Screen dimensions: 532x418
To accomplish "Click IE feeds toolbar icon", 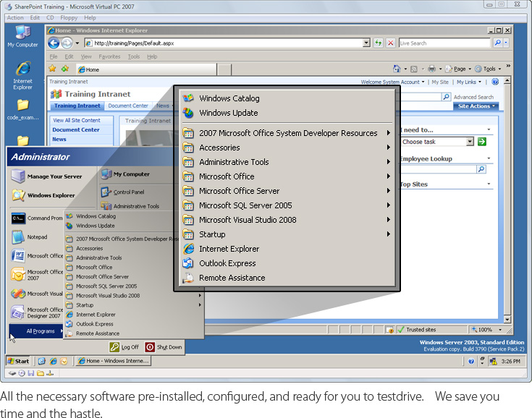I will pos(414,69).
